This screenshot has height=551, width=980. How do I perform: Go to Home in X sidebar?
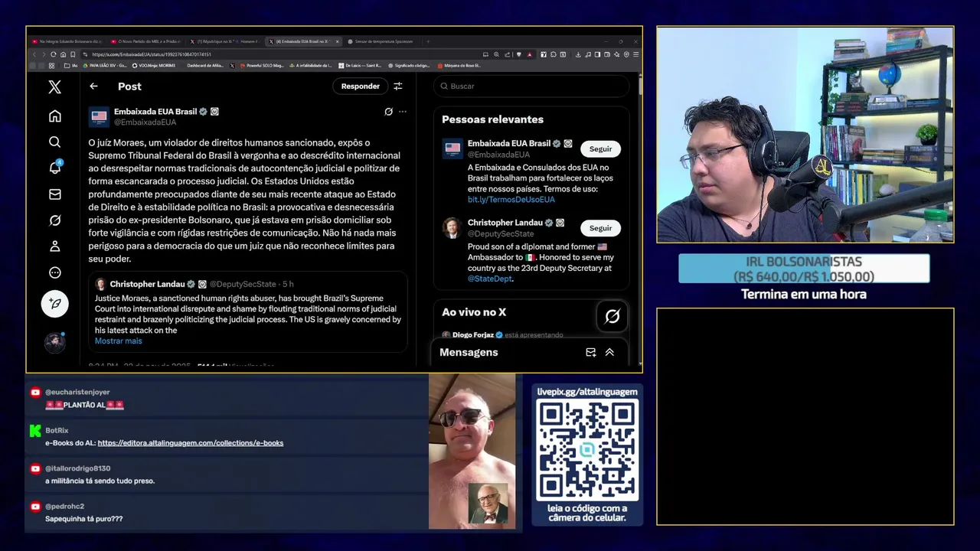click(x=54, y=116)
